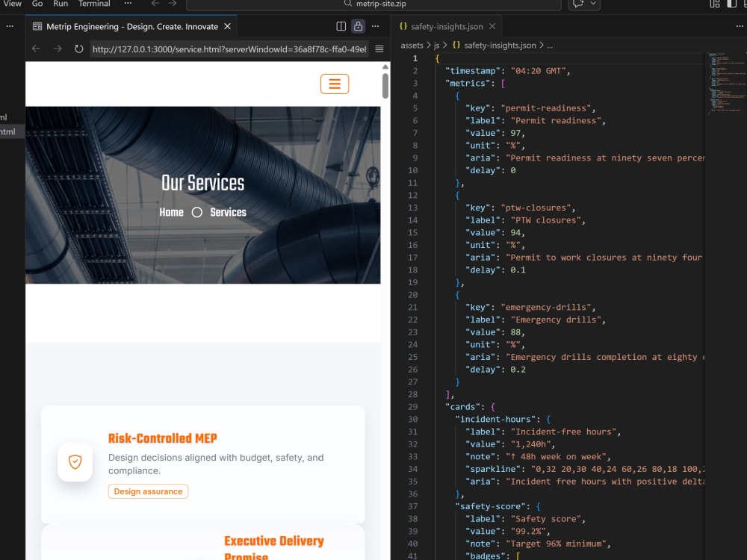Open more actions for the preview editor group
The height and width of the screenshot is (560, 747).
(376, 26)
